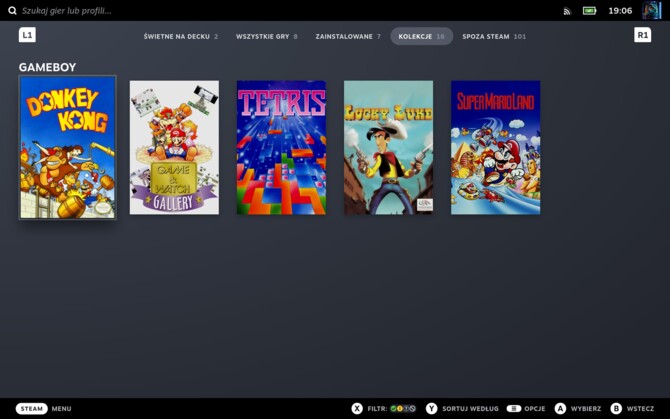The height and width of the screenshot is (419, 670).
Task: Click the 19:06 clock
Action: [620, 11]
